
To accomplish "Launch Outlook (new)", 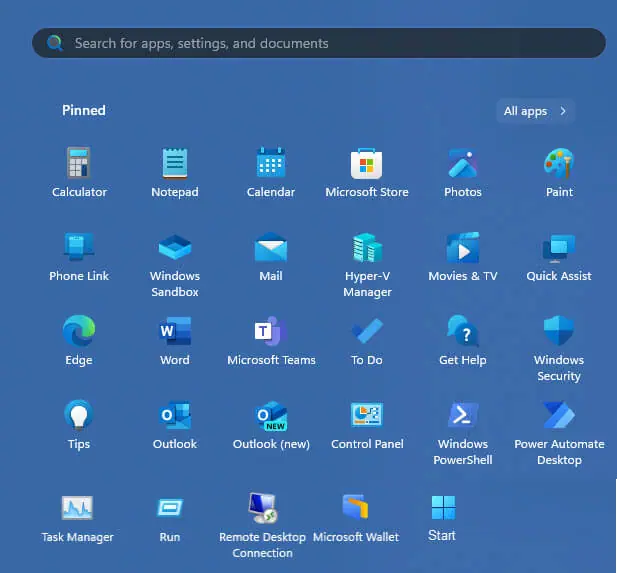I will tap(271, 424).
